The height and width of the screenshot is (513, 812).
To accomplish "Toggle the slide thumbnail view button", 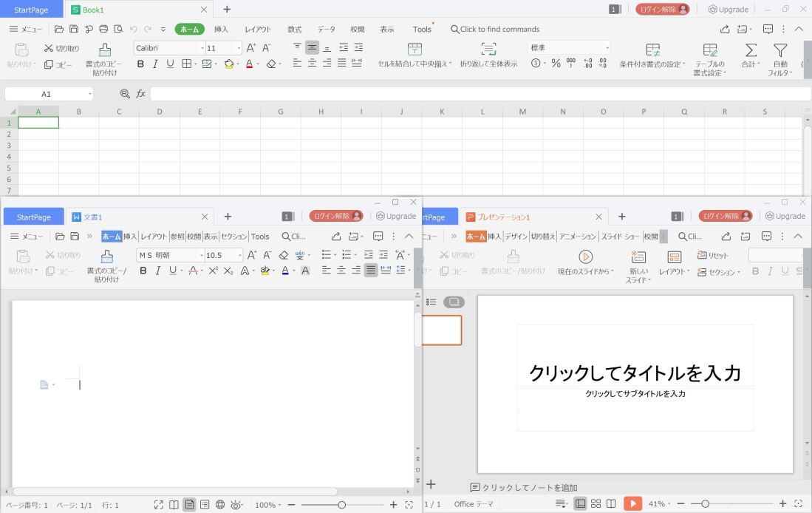I will click(454, 302).
